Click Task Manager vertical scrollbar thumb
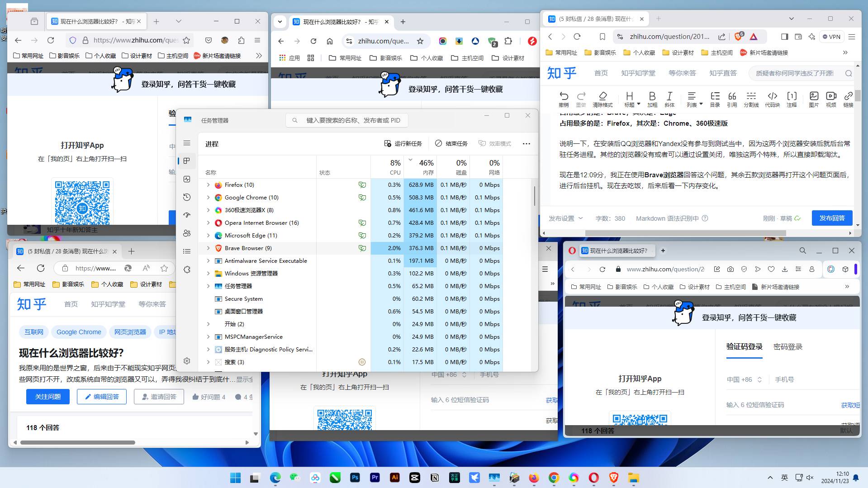This screenshot has width=868, height=488. click(x=535, y=196)
